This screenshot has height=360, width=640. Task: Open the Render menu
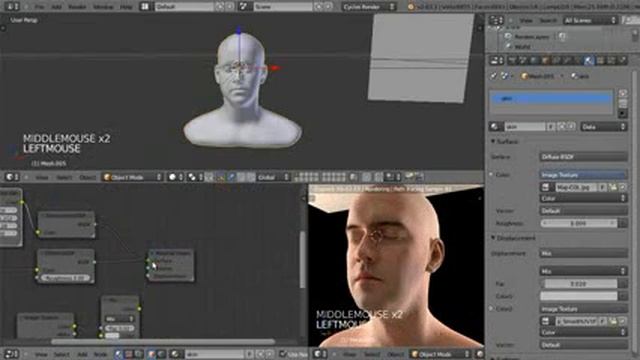(x=77, y=7)
